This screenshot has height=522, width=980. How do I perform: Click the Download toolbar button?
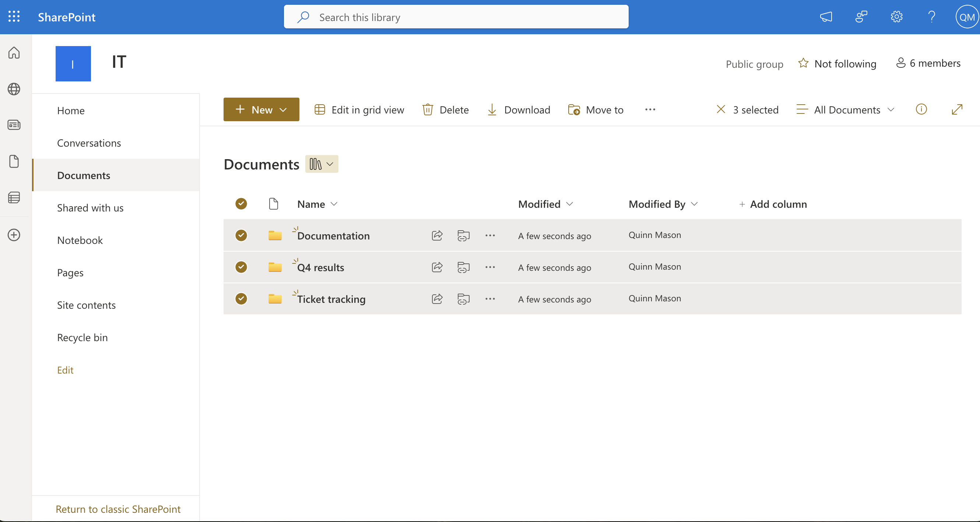point(519,109)
